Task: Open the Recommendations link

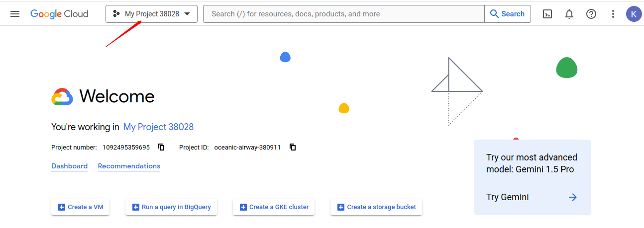Action: 129,166
